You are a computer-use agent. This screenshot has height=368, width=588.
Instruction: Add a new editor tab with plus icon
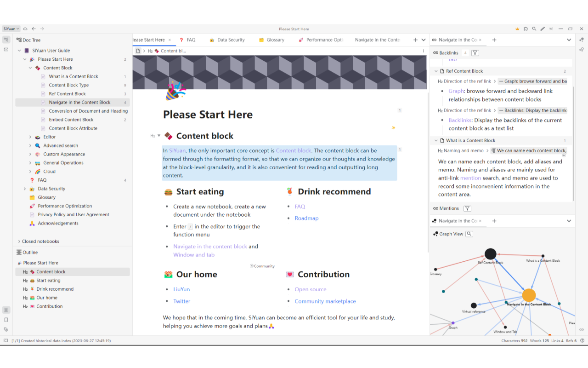416,40
